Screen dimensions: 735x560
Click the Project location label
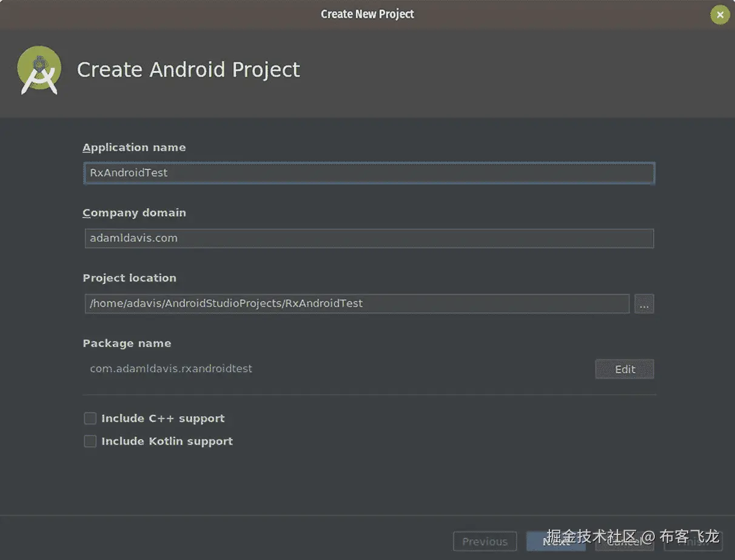(x=129, y=278)
